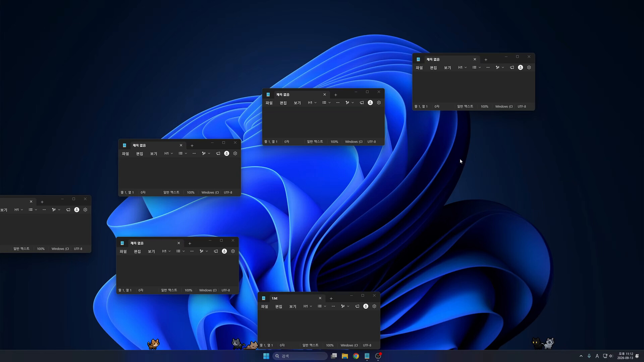
Task: Open the account avatar in 1.txt window
Action: 366,306
